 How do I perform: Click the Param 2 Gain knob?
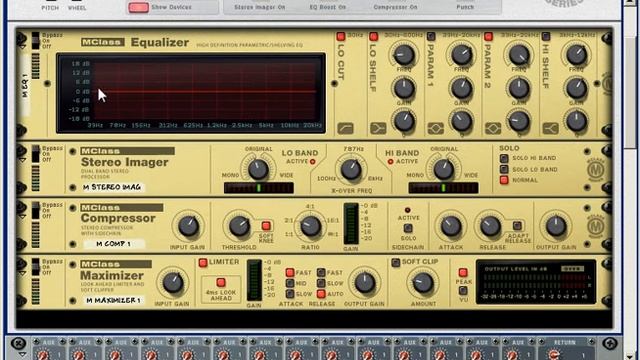coord(519,88)
